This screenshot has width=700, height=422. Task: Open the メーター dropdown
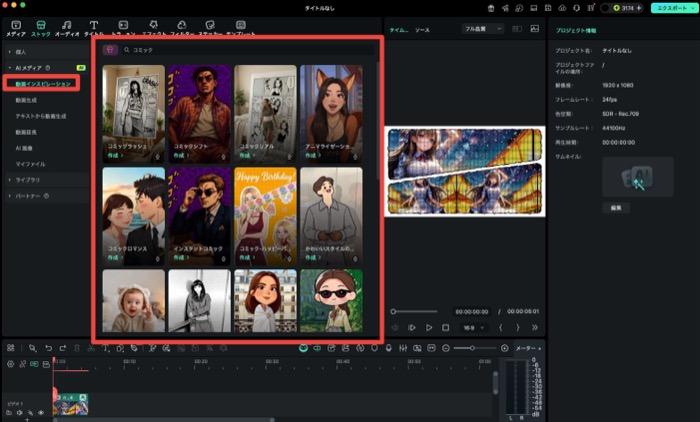point(529,348)
